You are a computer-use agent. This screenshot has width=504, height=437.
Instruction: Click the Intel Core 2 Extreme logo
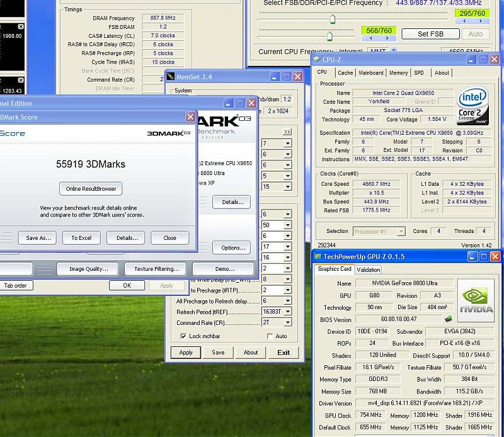(x=472, y=106)
